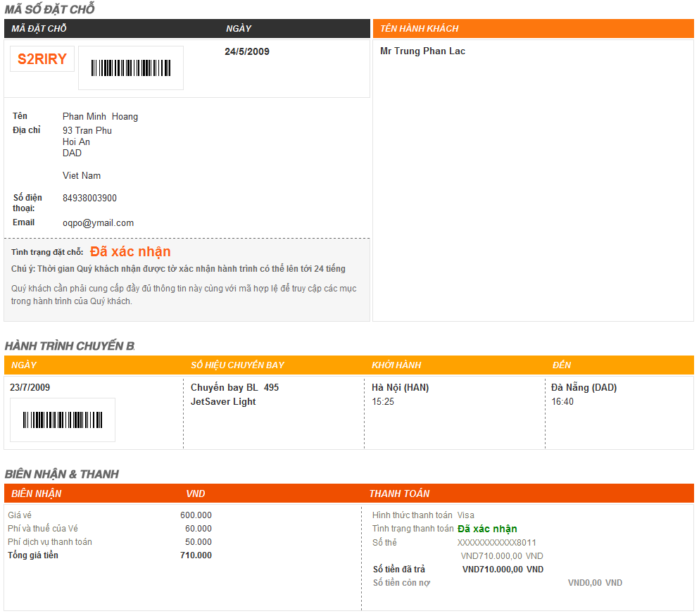Click the booking barcode beside S2RIRY
This screenshot has height=616, width=699.
(x=131, y=68)
